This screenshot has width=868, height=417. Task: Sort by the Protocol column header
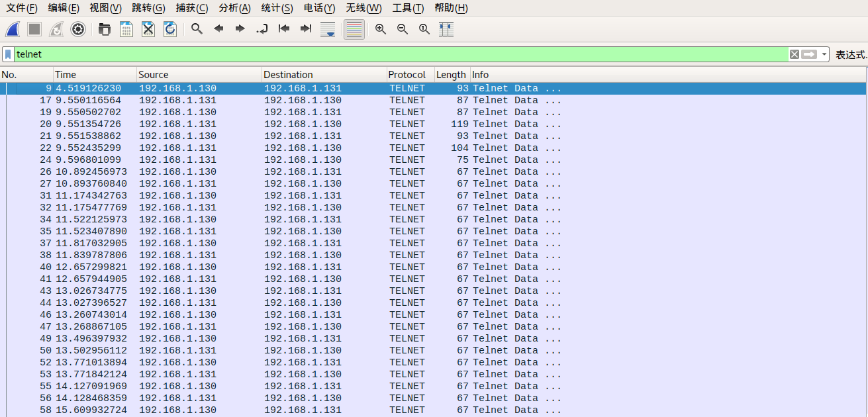(x=410, y=75)
